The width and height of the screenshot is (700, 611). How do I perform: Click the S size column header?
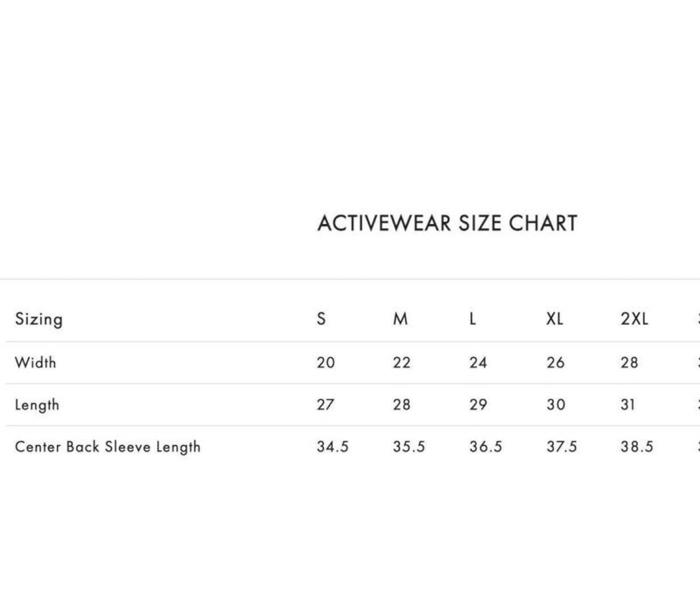point(321,319)
